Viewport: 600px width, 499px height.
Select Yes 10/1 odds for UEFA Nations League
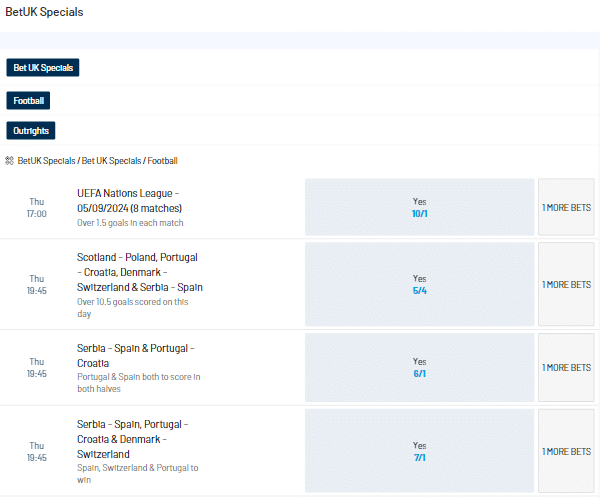click(x=419, y=207)
